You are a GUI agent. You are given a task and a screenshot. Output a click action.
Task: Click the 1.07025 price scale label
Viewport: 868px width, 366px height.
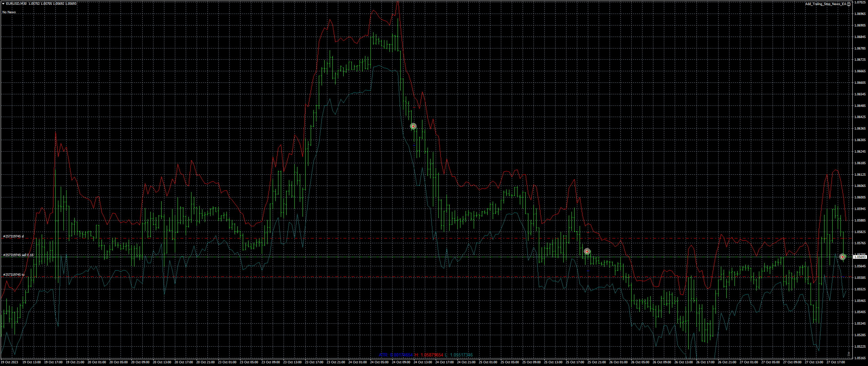860,2
